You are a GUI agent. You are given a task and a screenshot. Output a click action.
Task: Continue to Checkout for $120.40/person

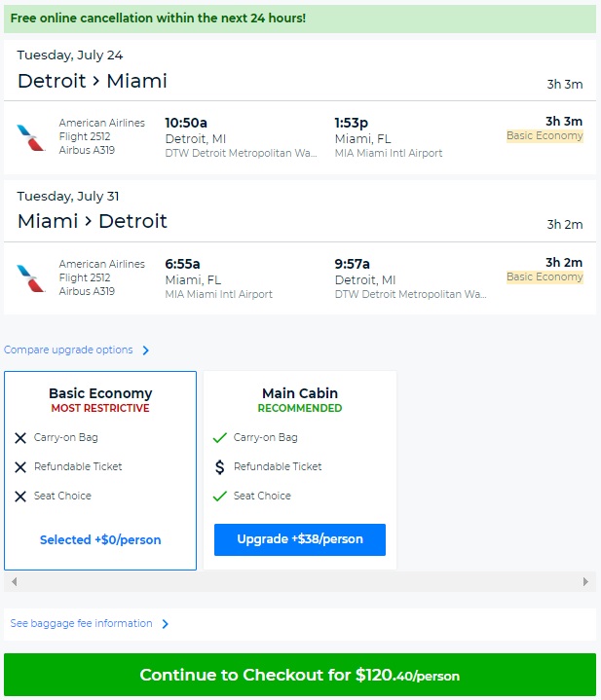[300, 675]
